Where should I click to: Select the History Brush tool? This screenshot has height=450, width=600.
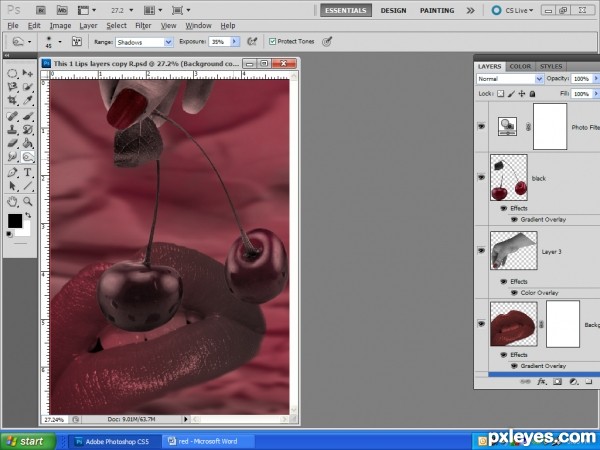coord(28,130)
